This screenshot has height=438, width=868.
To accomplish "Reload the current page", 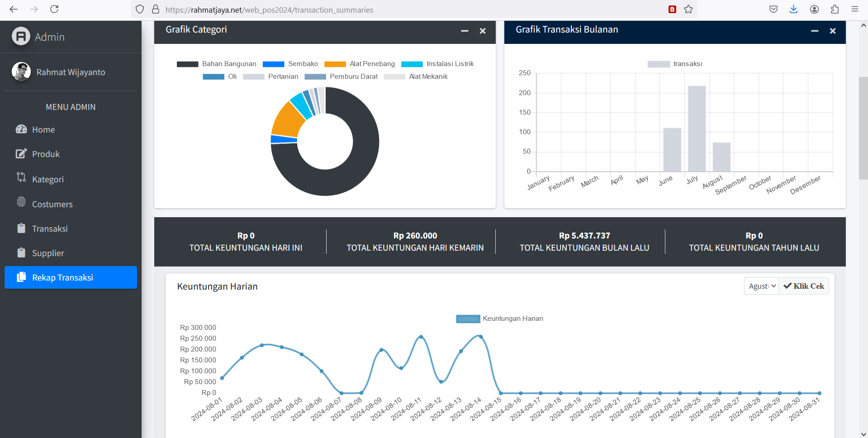I will pyautogui.click(x=54, y=10).
